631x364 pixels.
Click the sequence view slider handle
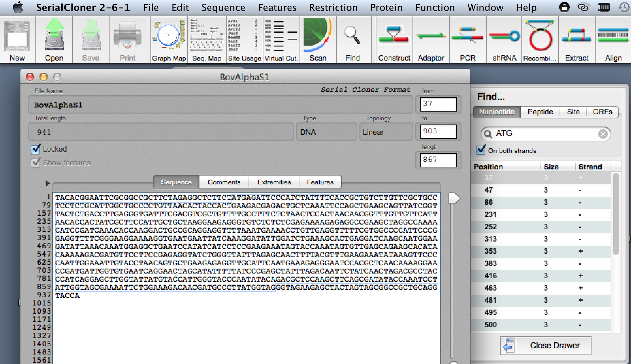tap(454, 198)
